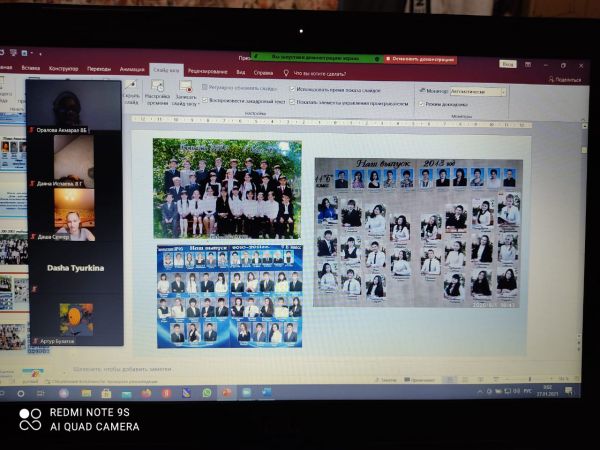Image resolution: width=600 pixels, height=450 pixels.
Task: Open WhatsApp from the taskbar
Action: point(207,392)
